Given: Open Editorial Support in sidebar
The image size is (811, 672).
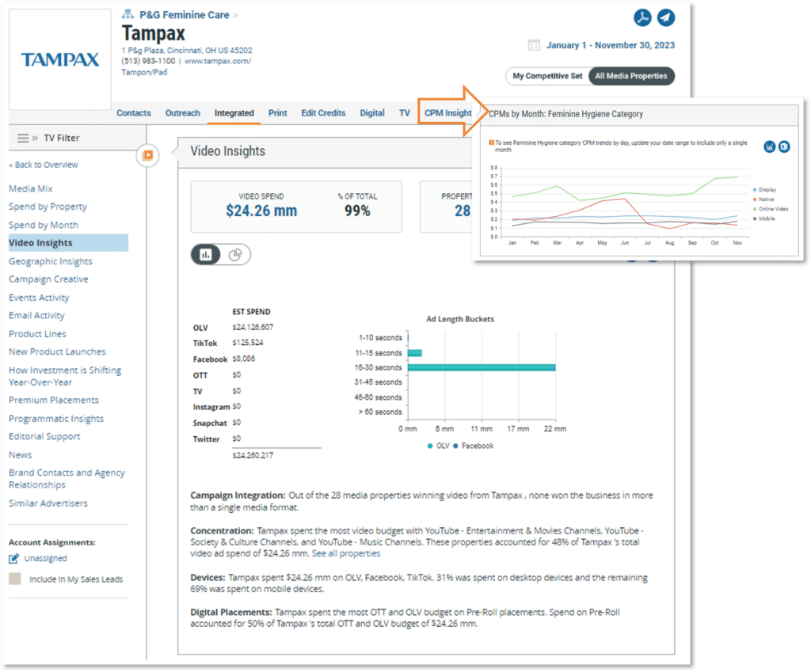Looking at the screenshot, I should pyautogui.click(x=44, y=436).
